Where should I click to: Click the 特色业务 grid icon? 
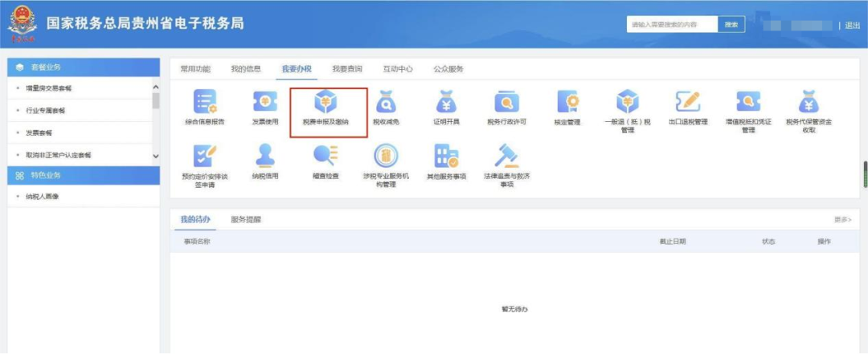(x=20, y=175)
